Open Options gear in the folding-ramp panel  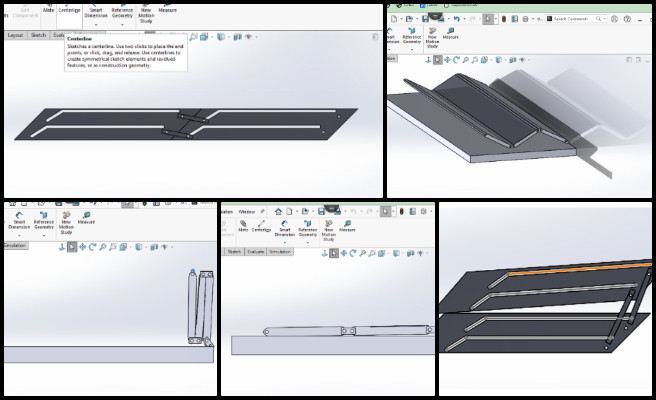pyautogui.click(x=525, y=19)
